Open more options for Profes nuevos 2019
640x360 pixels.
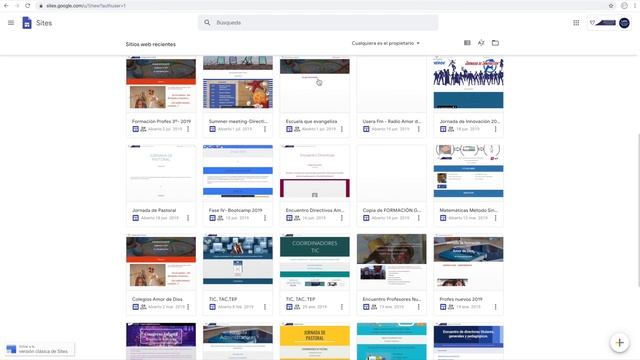tap(496, 307)
